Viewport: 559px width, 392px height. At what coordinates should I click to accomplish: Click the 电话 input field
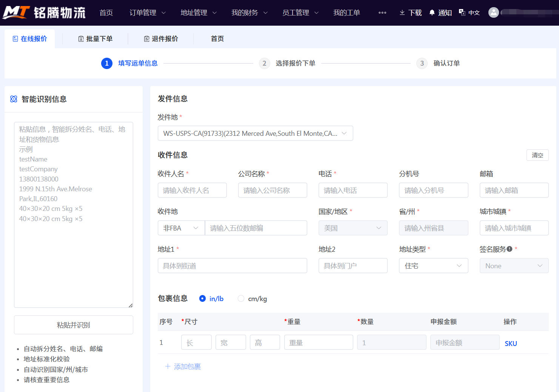click(353, 190)
